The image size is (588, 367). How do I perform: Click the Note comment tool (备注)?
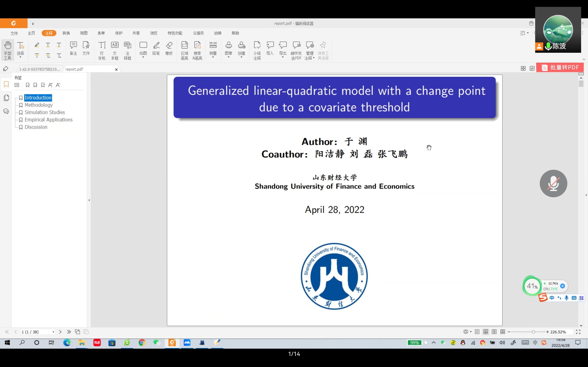[x=73, y=48]
